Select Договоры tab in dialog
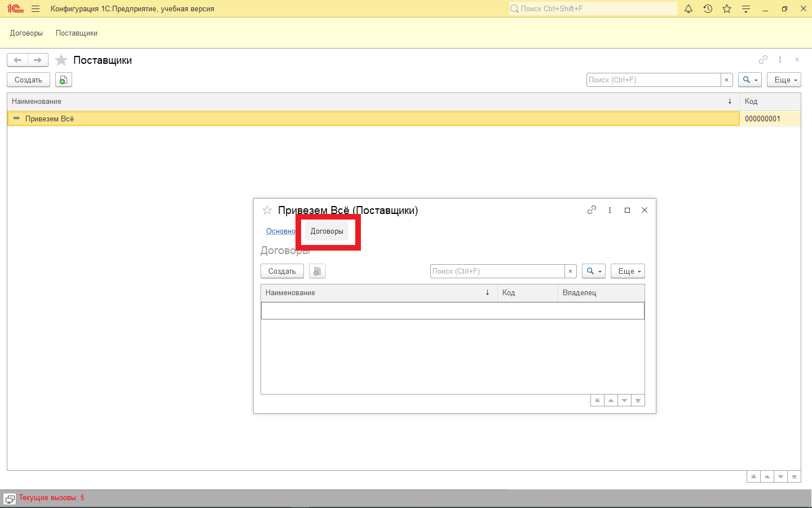This screenshot has width=812, height=508. [x=327, y=231]
